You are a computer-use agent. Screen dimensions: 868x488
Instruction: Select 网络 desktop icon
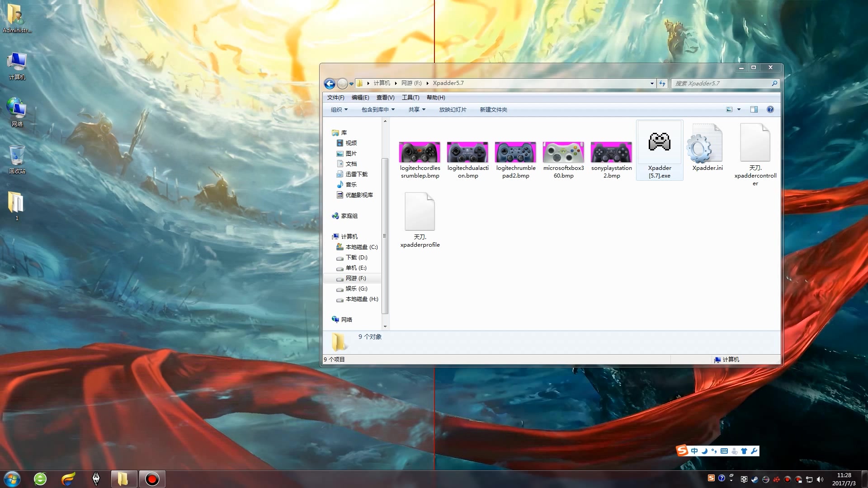click(x=17, y=112)
